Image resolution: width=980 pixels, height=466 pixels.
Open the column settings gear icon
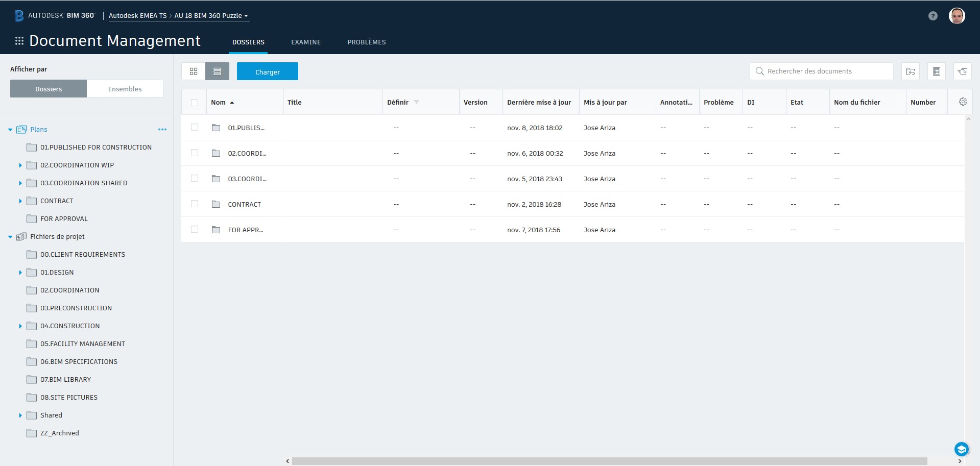pos(963,102)
